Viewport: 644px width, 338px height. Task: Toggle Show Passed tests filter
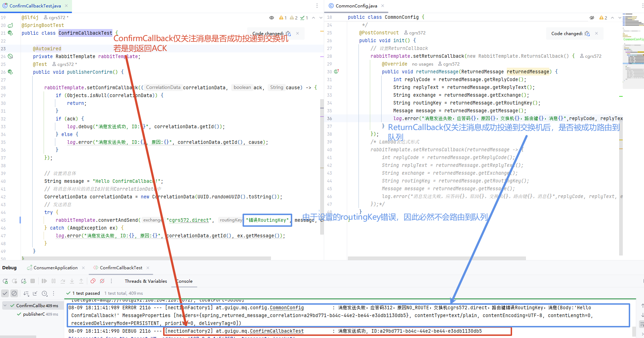pos(5,293)
